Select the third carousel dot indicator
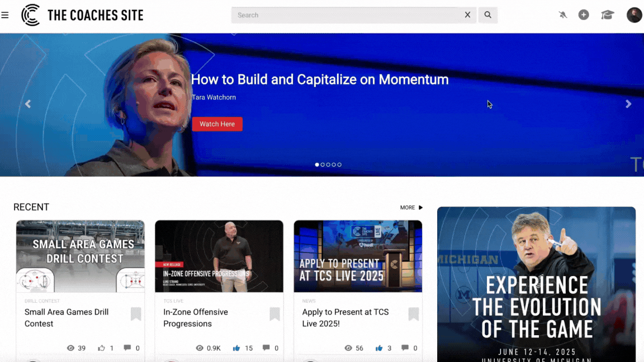 [328, 165]
